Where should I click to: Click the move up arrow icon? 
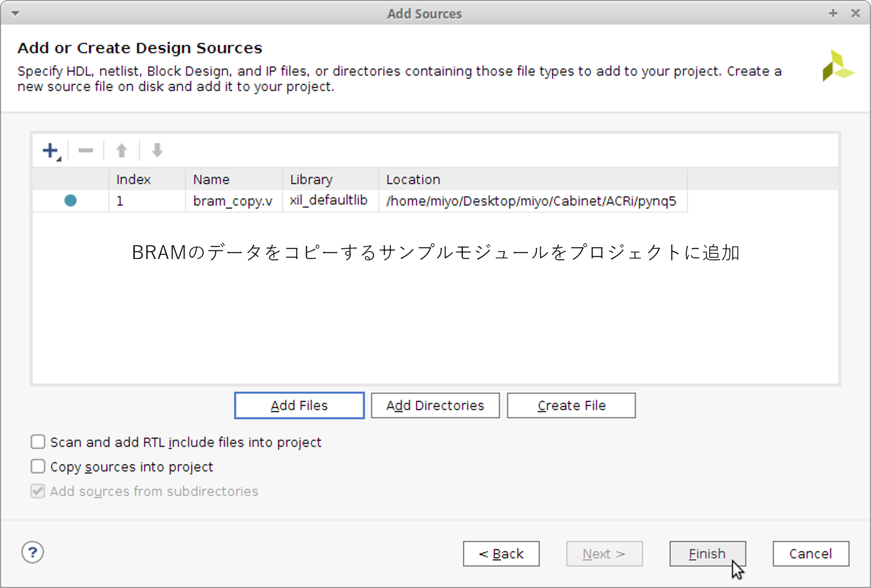pos(122,151)
